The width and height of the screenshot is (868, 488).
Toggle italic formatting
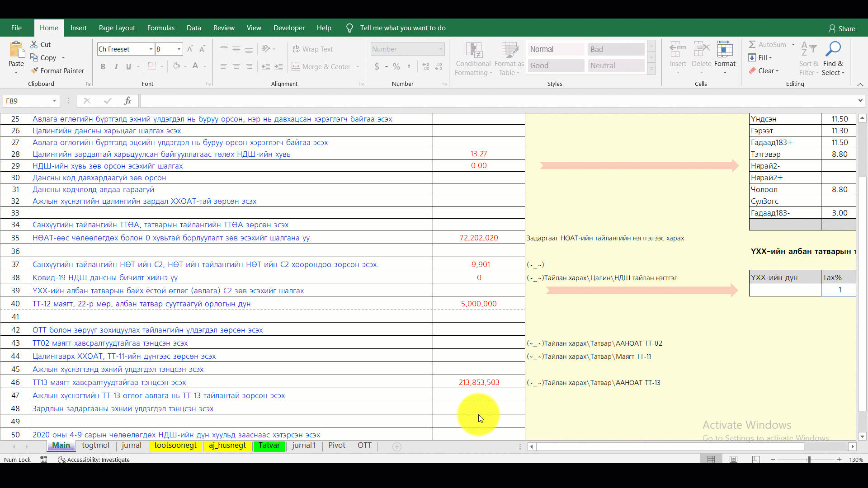click(x=116, y=66)
